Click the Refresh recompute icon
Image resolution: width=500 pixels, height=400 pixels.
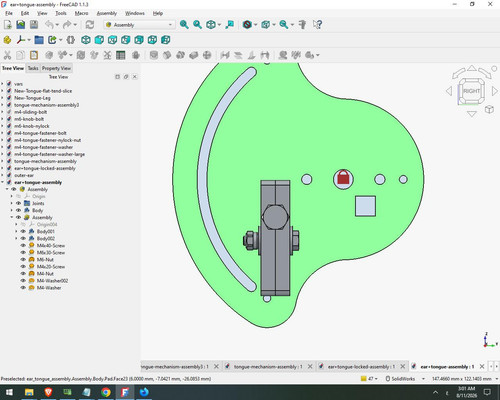tap(90, 25)
